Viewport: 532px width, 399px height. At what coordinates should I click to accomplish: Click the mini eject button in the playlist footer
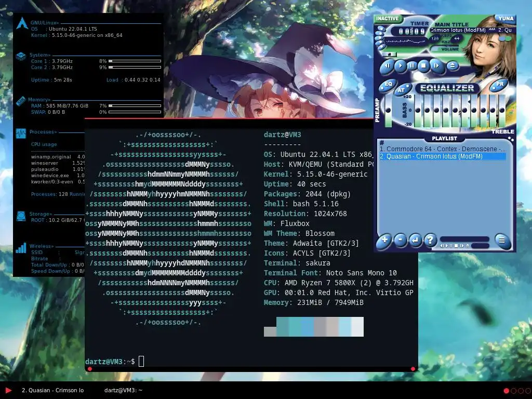pyautogui.click(x=468, y=246)
